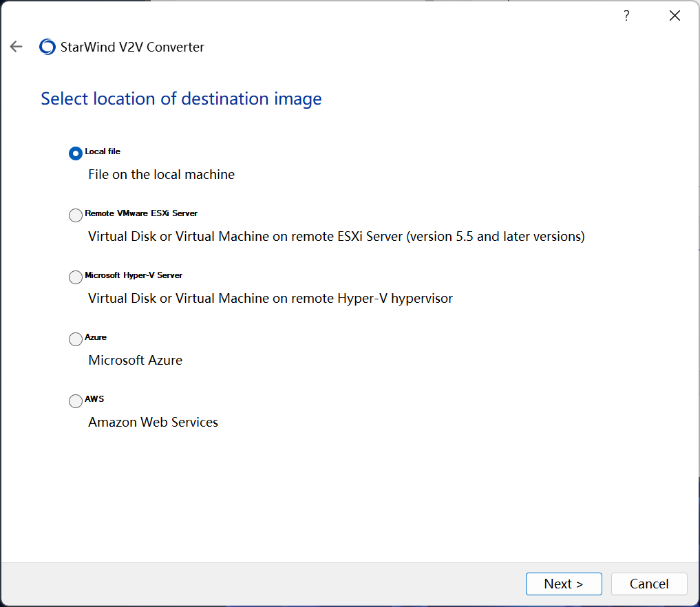Click the bold 'Remote VMware ESXi Server' option label
Image resolution: width=700 pixels, height=607 pixels.
click(x=141, y=213)
